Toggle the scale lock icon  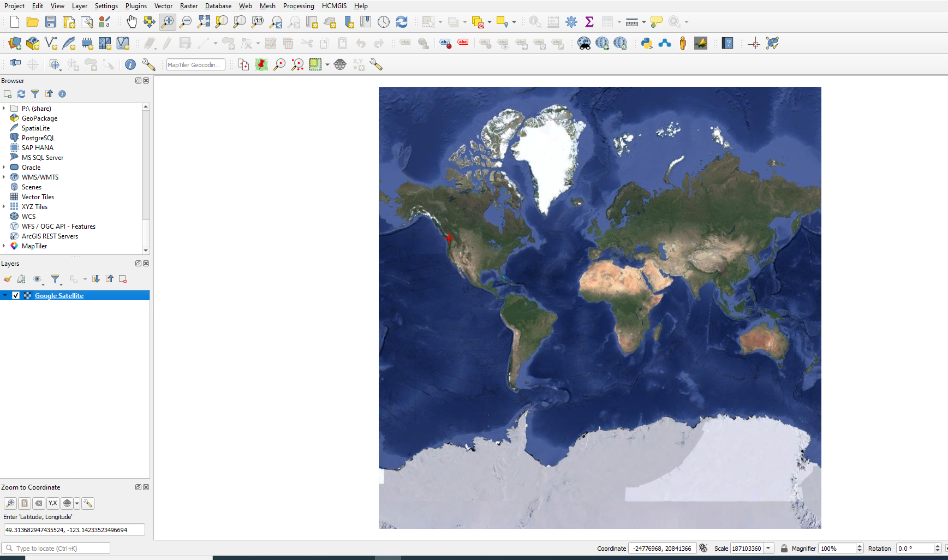click(x=784, y=549)
